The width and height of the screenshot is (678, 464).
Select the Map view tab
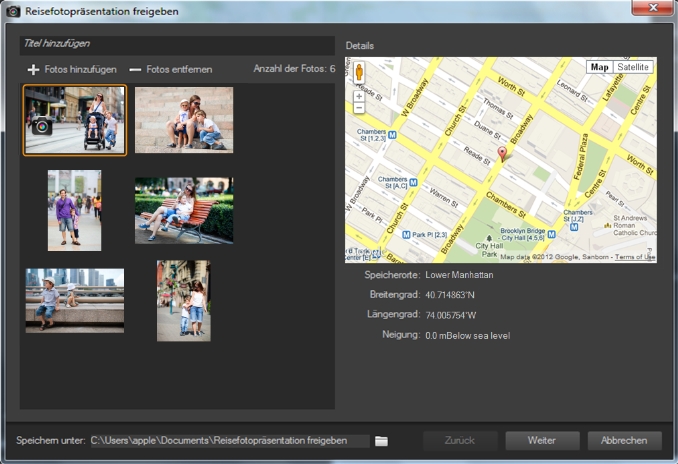click(600, 67)
